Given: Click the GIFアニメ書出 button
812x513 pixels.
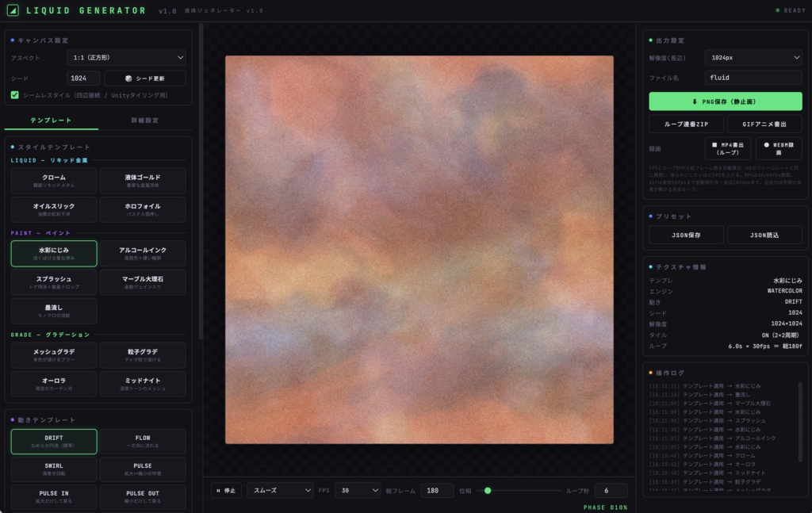Looking at the screenshot, I should click(x=764, y=124).
